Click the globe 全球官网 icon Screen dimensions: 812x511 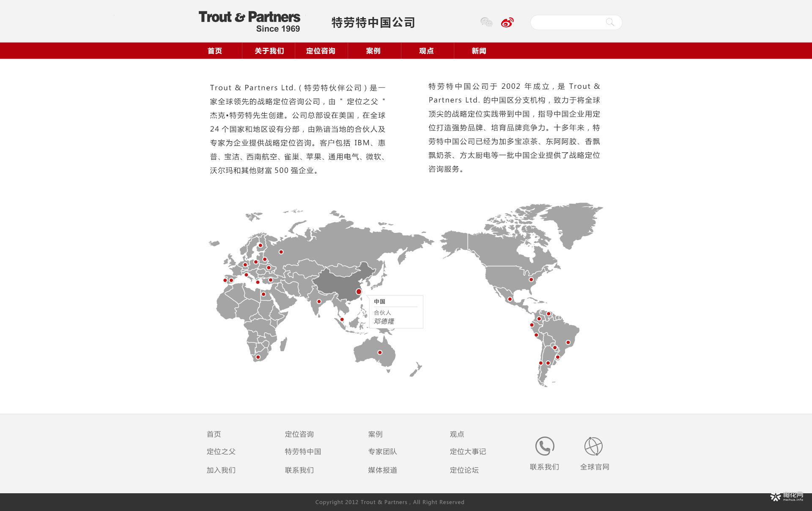(x=593, y=446)
